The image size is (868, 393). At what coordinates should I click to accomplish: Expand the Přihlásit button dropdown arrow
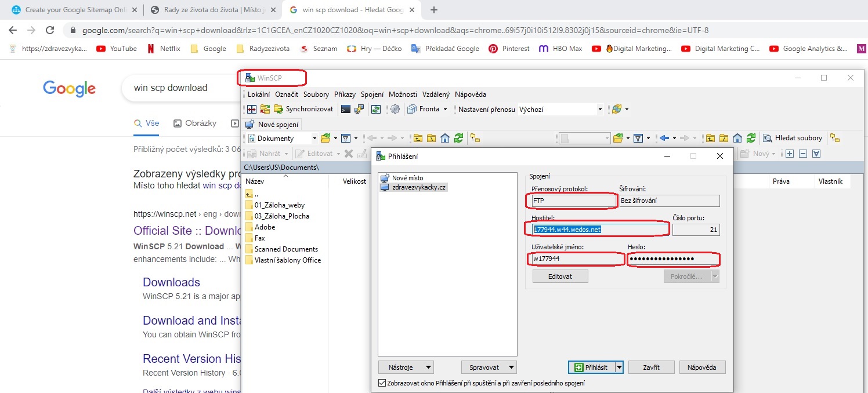tap(619, 367)
